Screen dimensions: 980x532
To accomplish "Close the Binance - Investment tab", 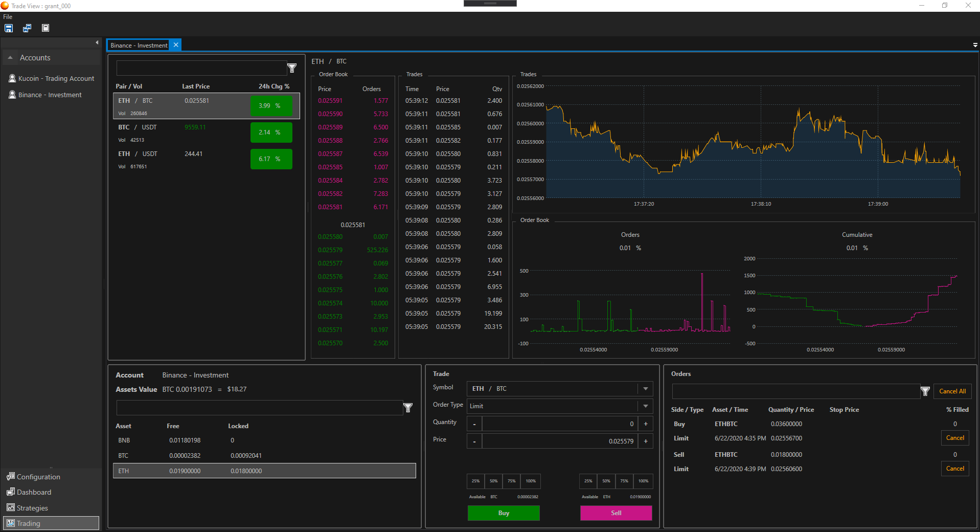I will click(176, 45).
